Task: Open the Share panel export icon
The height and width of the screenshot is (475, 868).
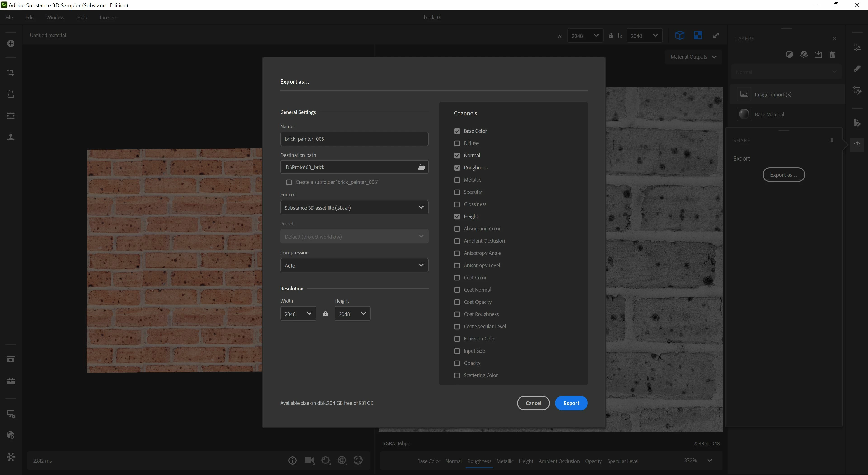Action: point(857,145)
